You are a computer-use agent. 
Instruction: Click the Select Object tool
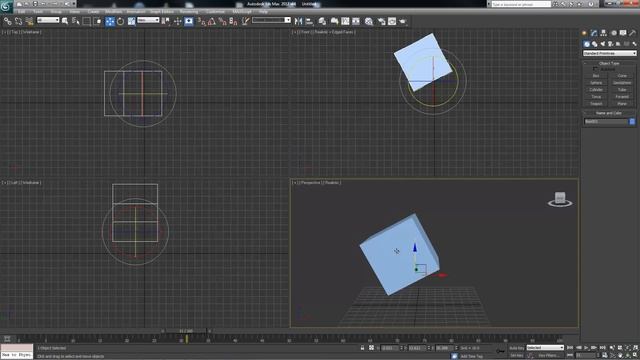(x=65, y=21)
